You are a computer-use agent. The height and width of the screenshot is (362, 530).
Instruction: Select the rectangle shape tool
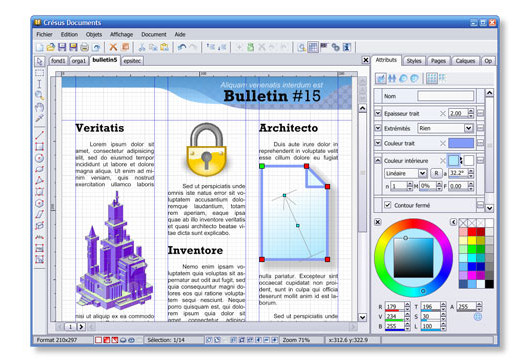click(40, 146)
